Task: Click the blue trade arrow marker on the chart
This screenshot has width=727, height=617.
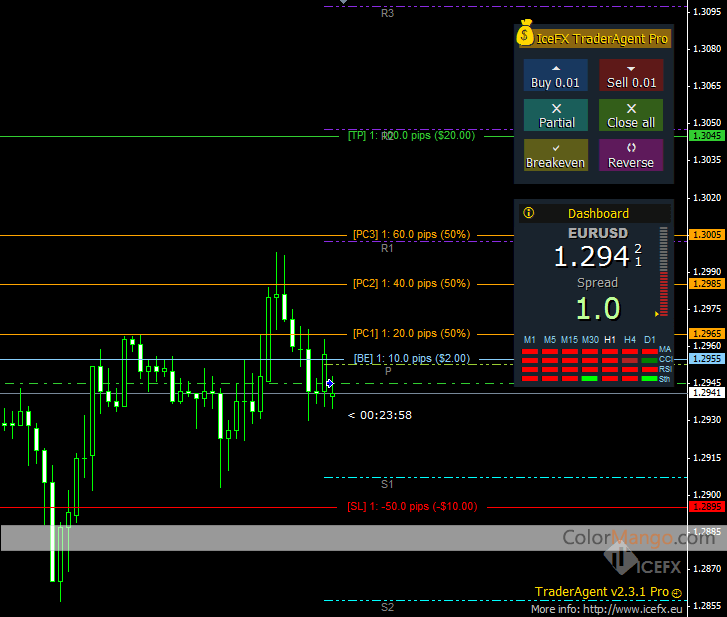Action: coord(330,383)
